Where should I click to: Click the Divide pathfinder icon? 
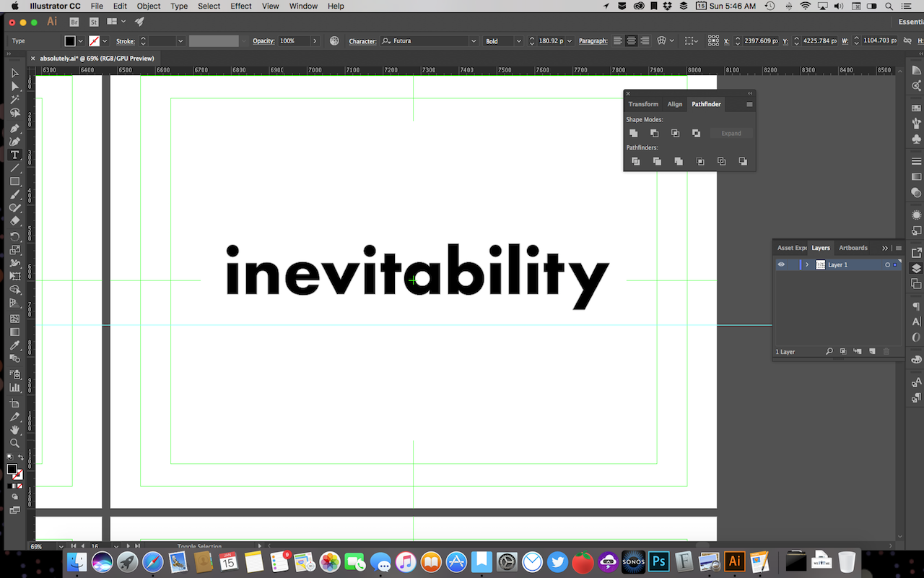click(x=635, y=161)
